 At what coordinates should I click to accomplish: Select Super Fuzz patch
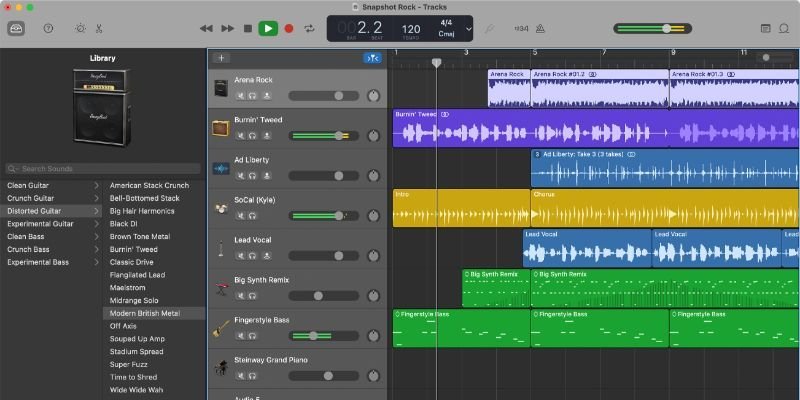[129, 364]
